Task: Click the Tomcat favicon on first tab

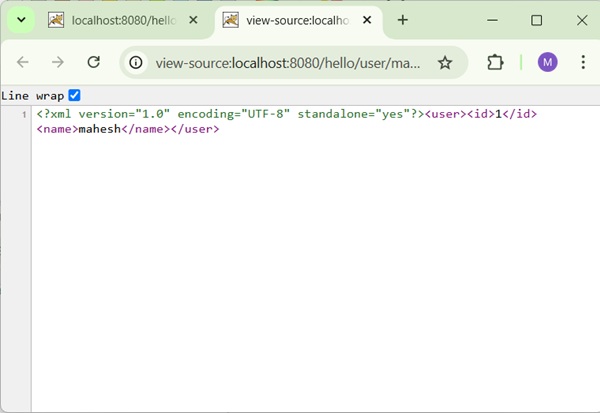Action: tap(56, 20)
